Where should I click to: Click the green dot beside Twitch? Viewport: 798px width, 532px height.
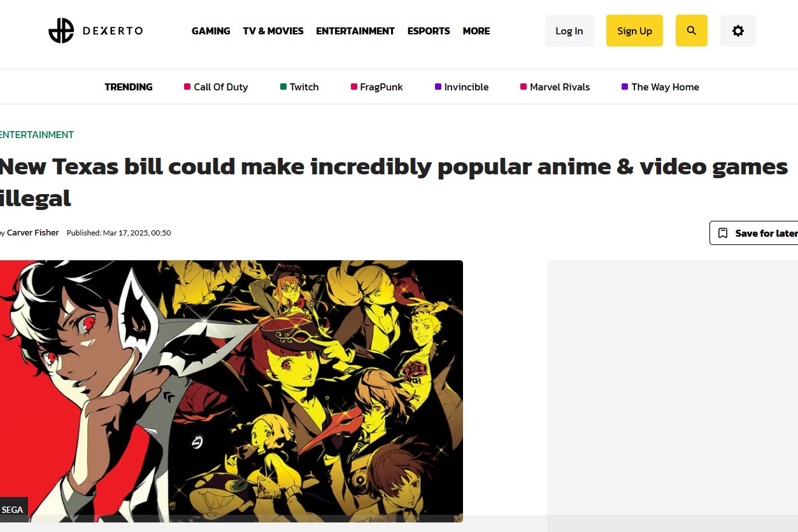click(x=283, y=87)
